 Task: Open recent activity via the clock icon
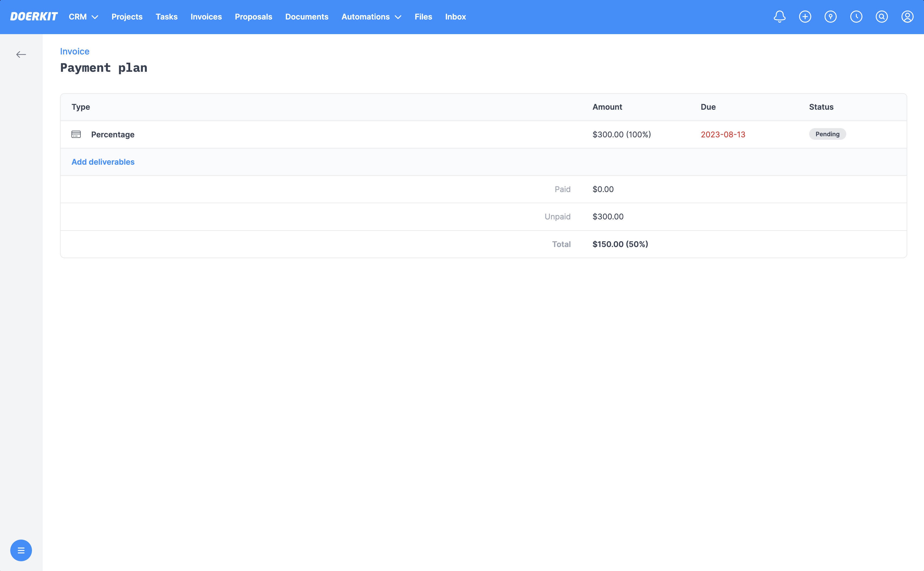856,17
